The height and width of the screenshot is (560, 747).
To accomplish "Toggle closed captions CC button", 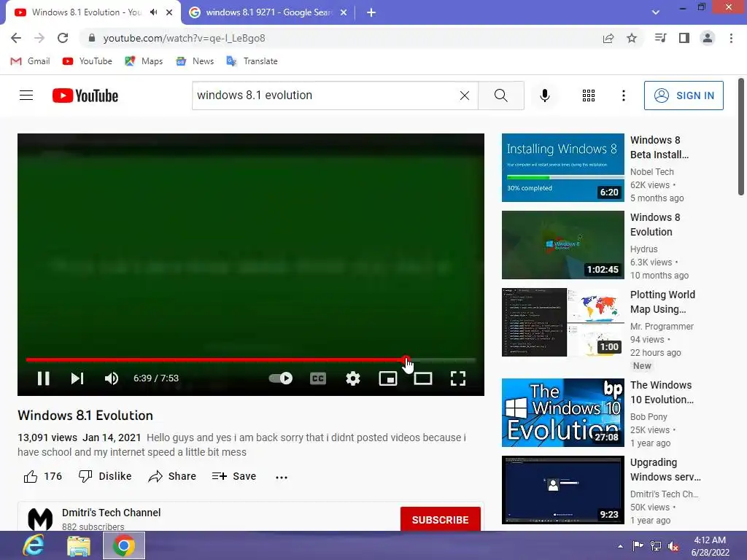I will [318, 378].
